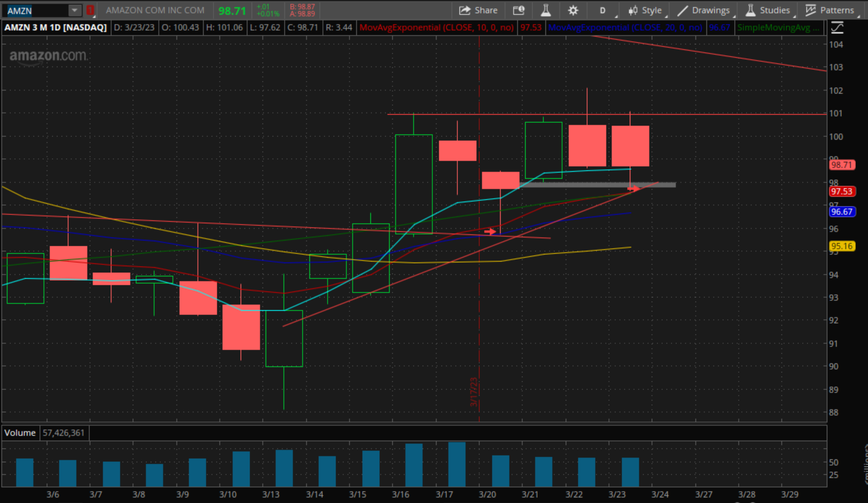Click the R: 3.44 range value

click(339, 28)
